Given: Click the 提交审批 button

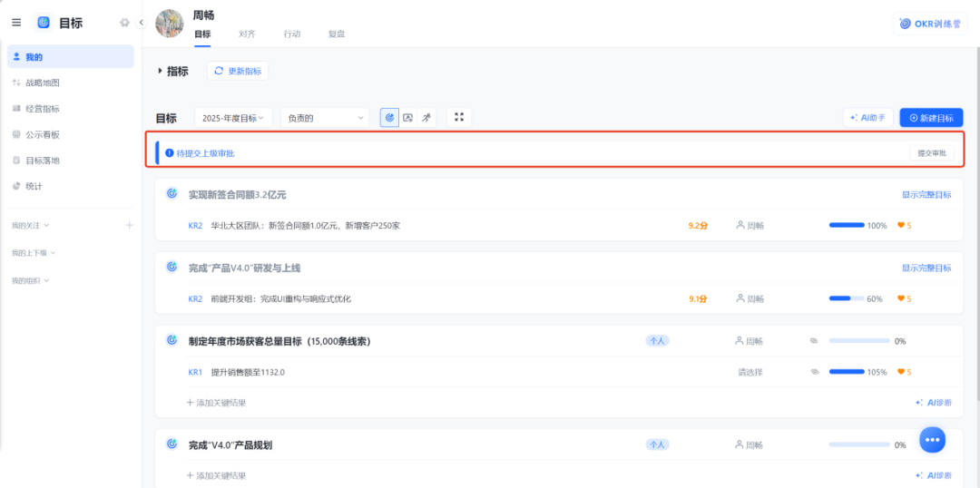Looking at the screenshot, I should click(x=932, y=153).
